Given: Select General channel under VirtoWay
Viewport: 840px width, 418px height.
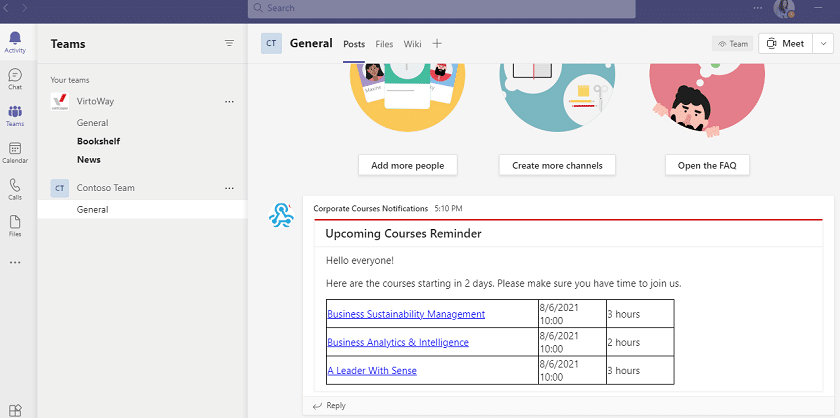Looking at the screenshot, I should [92, 123].
